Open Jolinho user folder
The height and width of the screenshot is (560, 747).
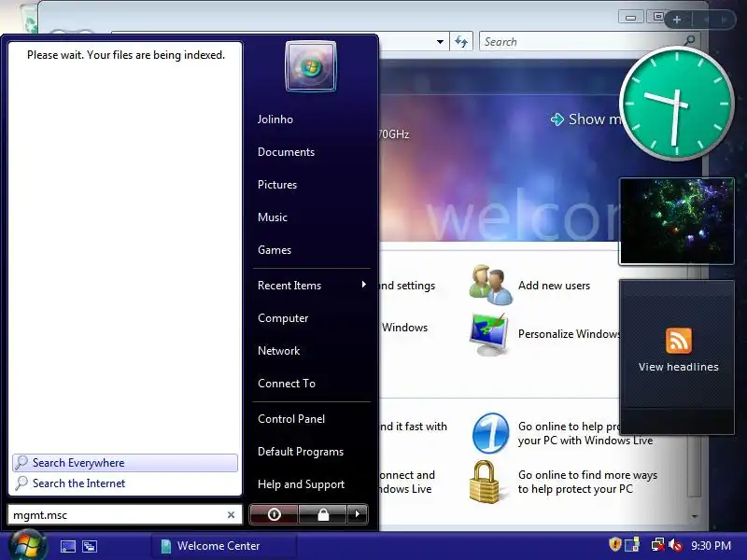coord(275,119)
